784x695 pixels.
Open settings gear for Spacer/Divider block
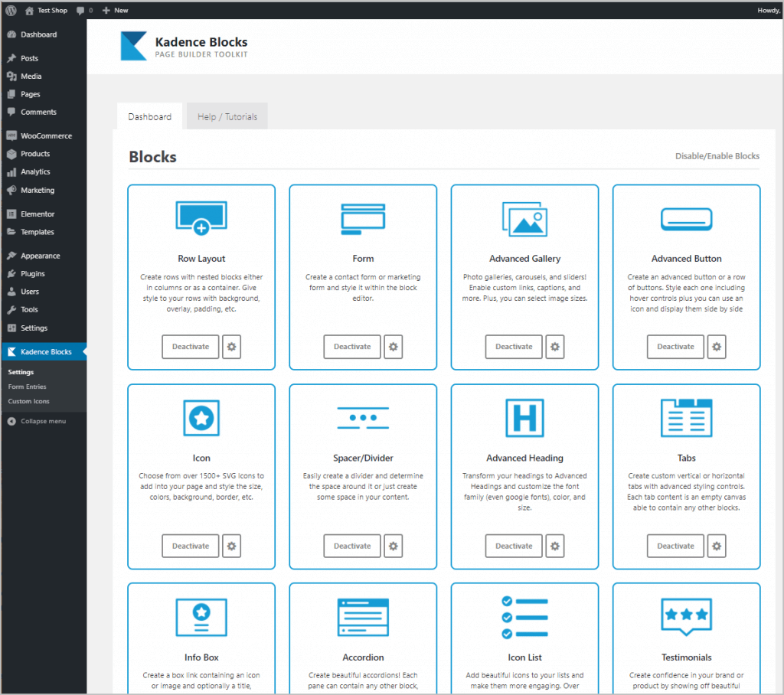(393, 546)
